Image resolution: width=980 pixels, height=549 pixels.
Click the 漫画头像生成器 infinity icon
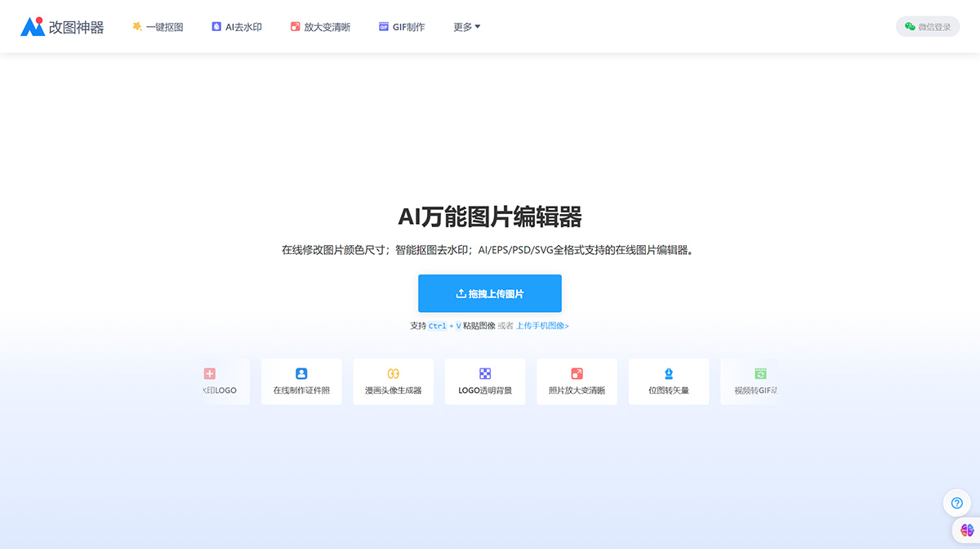(393, 375)
